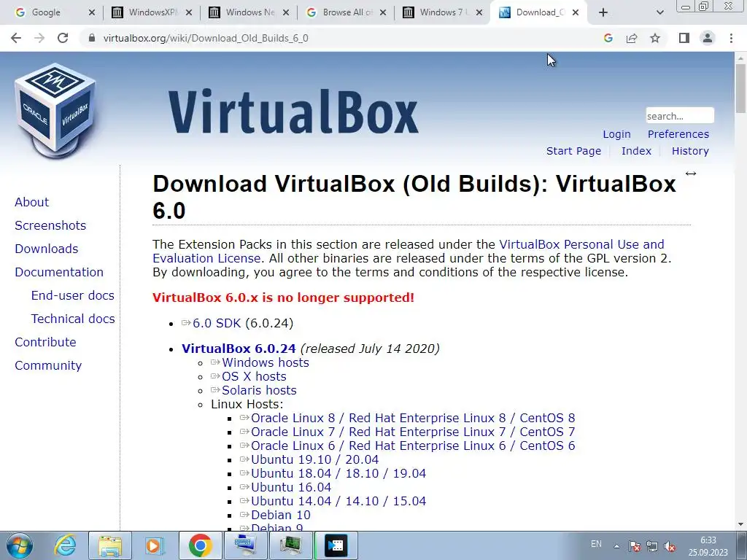
Task: Go back using the browser back arrow
Action: (x=16, y=38)
